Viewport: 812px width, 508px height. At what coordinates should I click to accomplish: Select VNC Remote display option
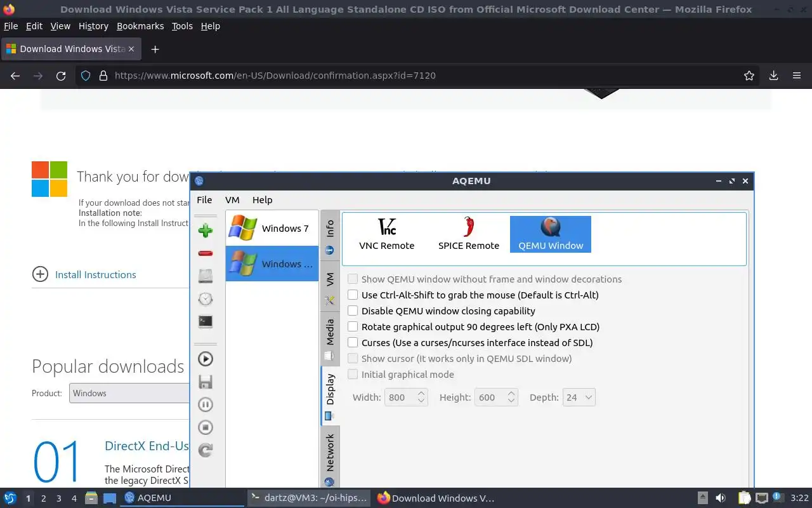[386, 234]
